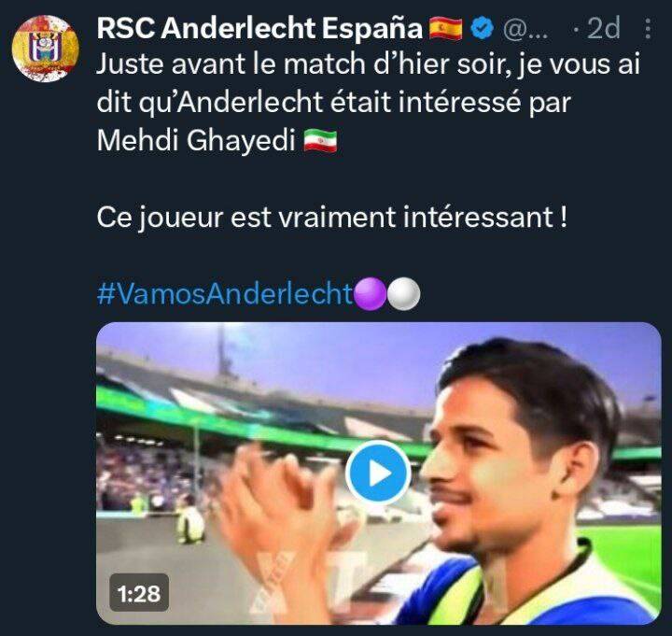Open the #VamosAnderlecht hashtag
This screenshot has width=672, height=636.
pos(225,294)
